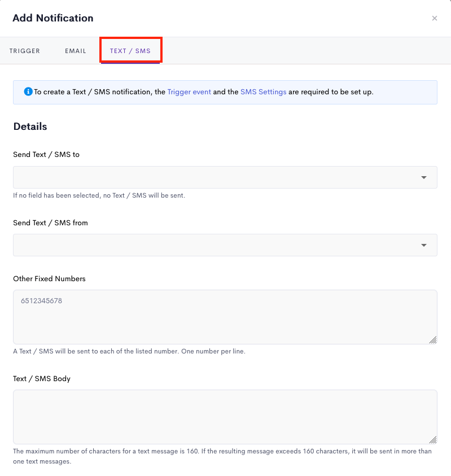This screenshot has width=451, height=476.
Task: Click the Text / SMS Body label
Action: [x=42, y=378]
